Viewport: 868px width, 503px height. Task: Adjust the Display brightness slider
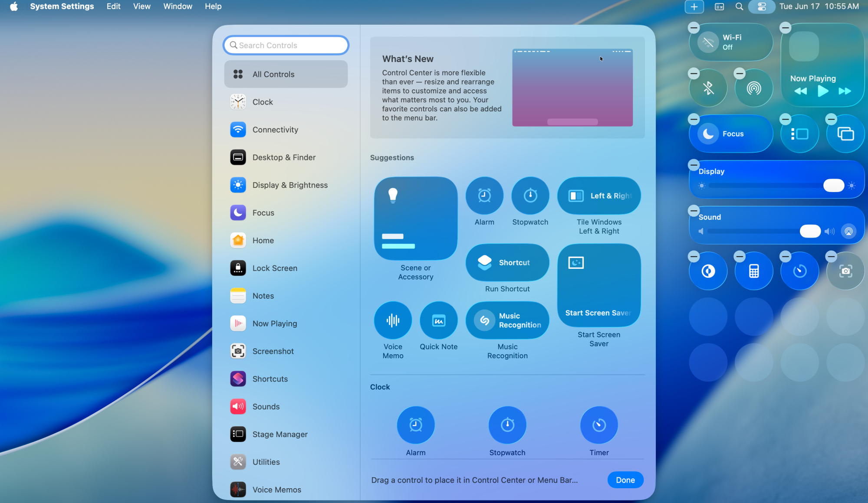[x=833, y=186]
